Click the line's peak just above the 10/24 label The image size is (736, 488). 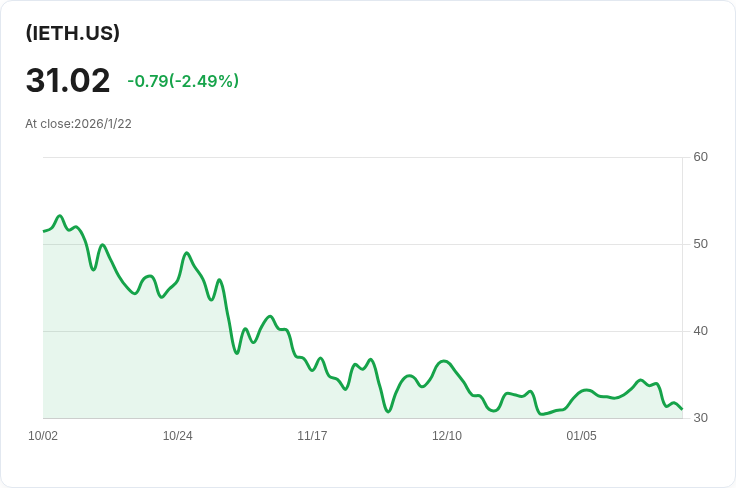coord(187,253)
